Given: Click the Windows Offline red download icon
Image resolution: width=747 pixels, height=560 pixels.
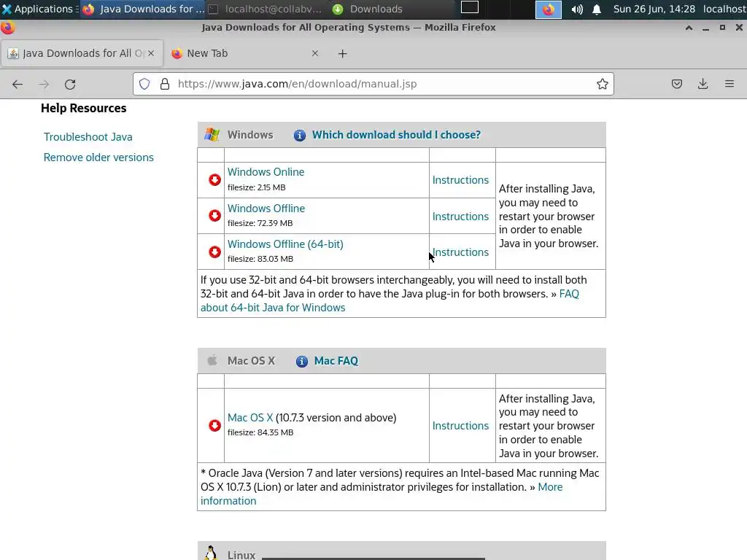Looking at the screenshot, I should coord(215,215).
